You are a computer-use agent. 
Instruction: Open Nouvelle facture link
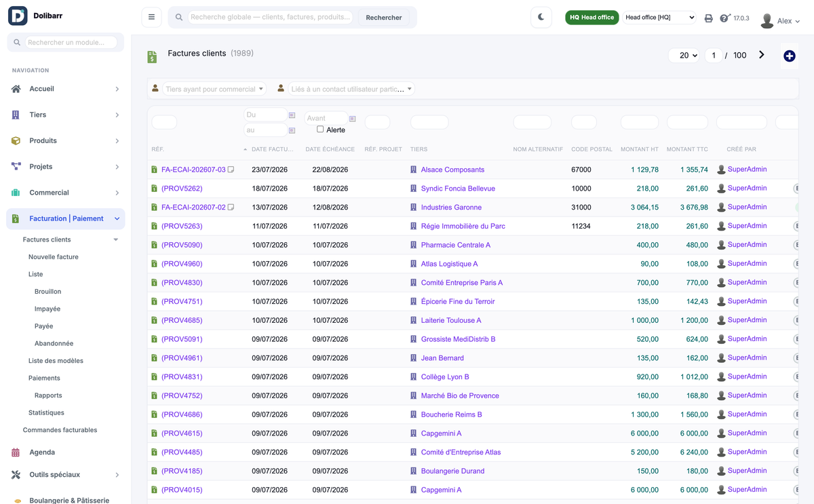pos(54,257)
